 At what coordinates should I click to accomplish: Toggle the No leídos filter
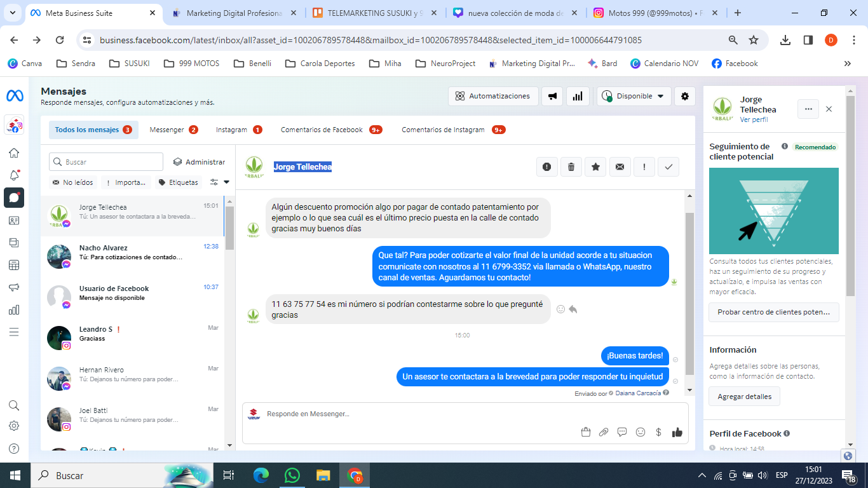point(73,182)
